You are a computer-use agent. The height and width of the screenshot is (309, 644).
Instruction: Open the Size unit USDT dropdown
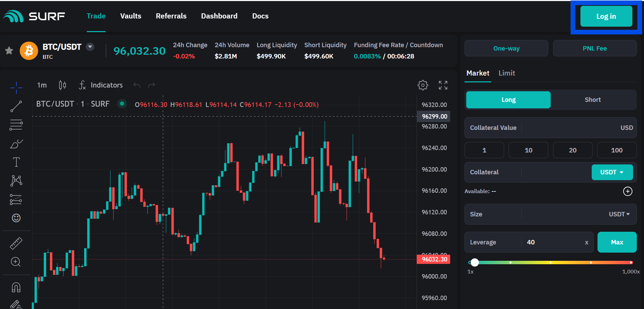coord(619,214)
